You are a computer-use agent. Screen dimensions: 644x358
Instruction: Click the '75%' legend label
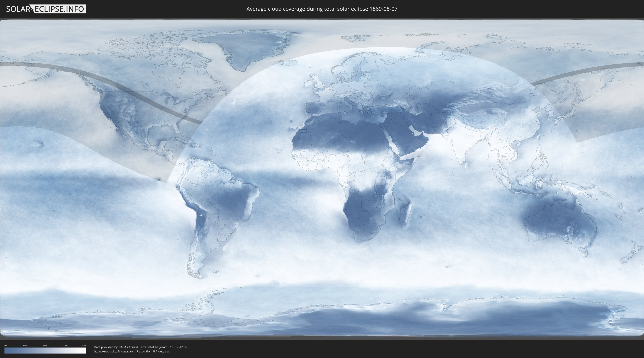(x=65, y=345)
